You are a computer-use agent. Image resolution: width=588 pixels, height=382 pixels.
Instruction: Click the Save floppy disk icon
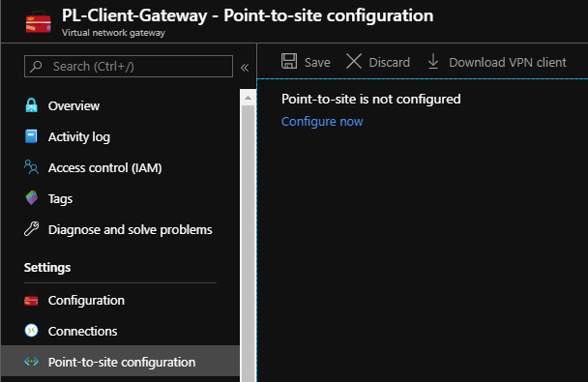[289, 61]
